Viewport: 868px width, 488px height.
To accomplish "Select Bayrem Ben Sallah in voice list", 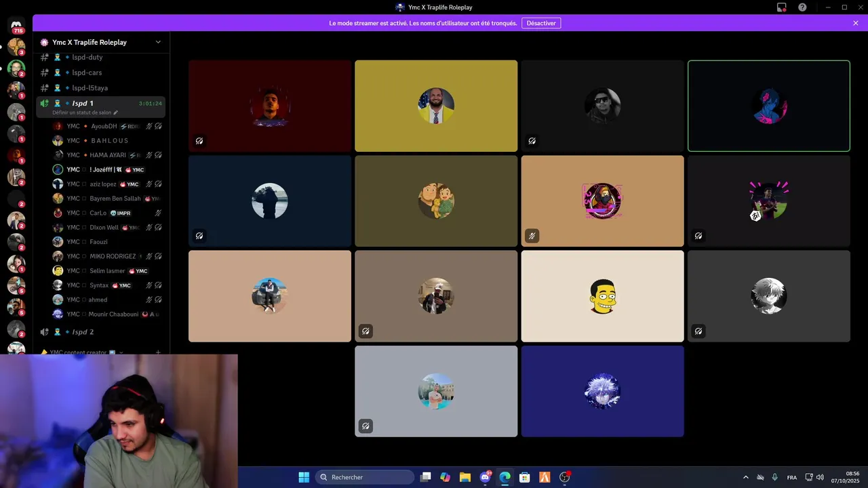I will pyautogui.click(x=108, y=199).
